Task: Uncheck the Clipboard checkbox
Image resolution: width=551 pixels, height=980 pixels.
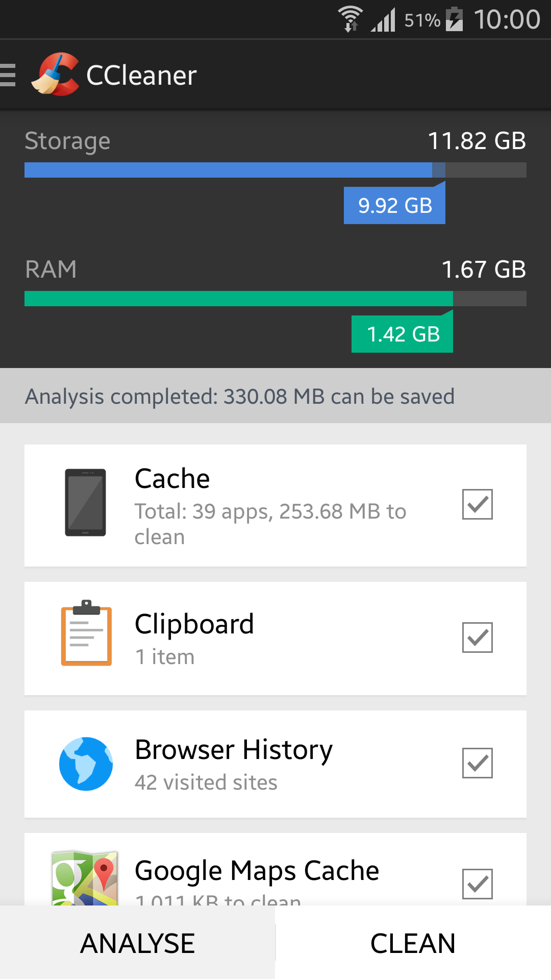Action: point(477,638)
